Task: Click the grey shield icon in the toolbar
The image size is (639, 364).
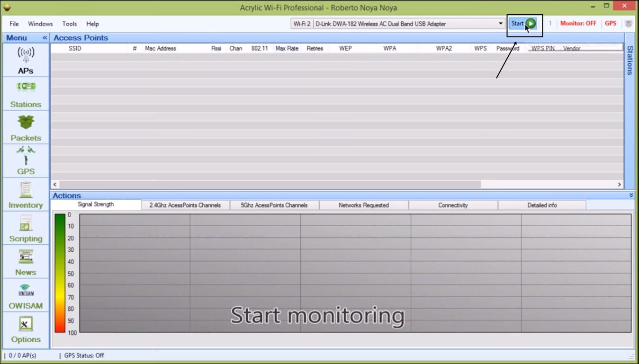Action: 629,24
